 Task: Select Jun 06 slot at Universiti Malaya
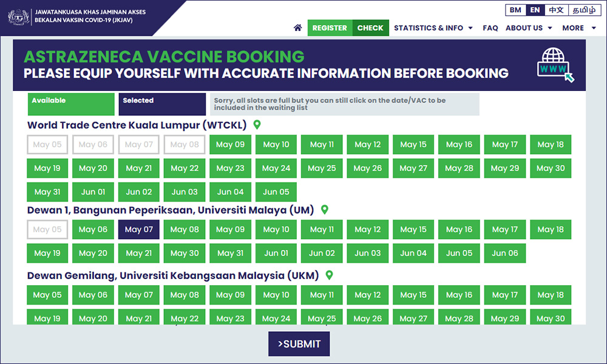(505, 254)
